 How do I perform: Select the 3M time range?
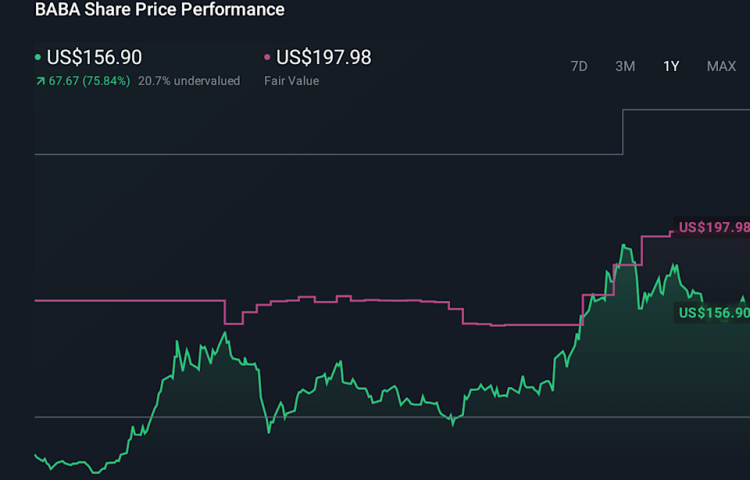tap(625, 66)
